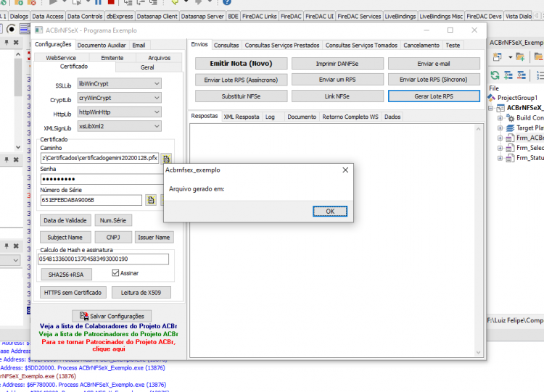Click the Data de Validade button
This screenshot has height=392, width=544.
65,220
